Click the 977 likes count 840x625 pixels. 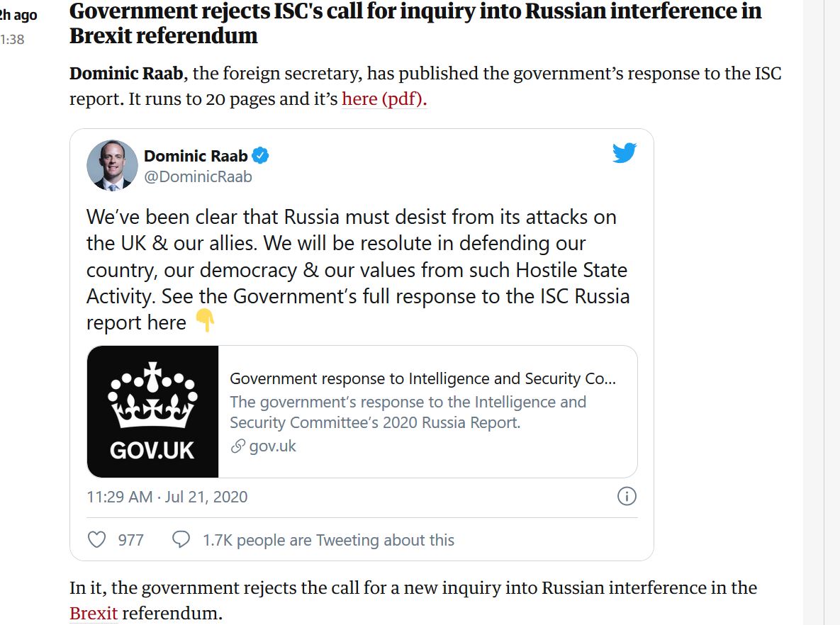[x=130, y=540]
